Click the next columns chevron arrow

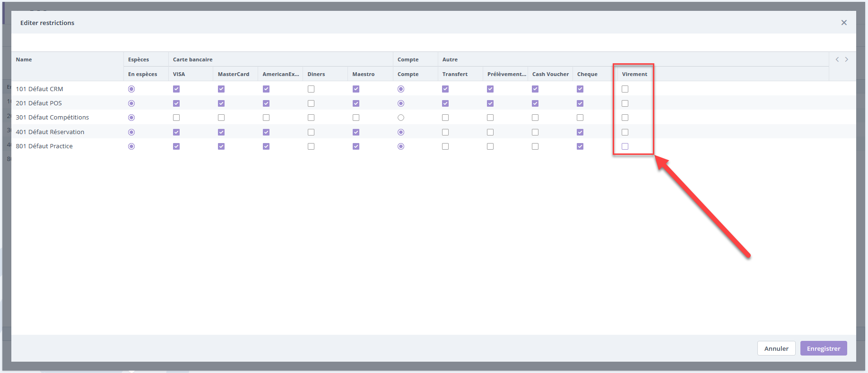coord(846,59)
